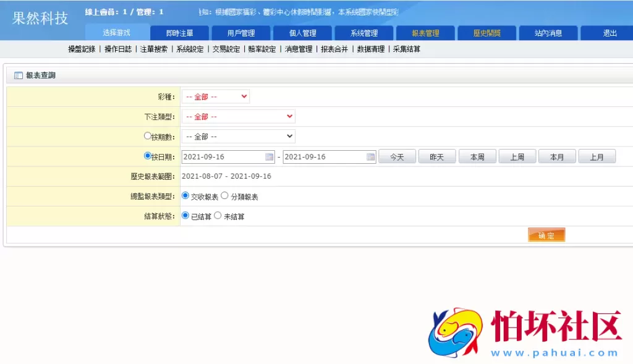Open the 彩種 dropdown
633x364 pixels.
pos(216,96)
